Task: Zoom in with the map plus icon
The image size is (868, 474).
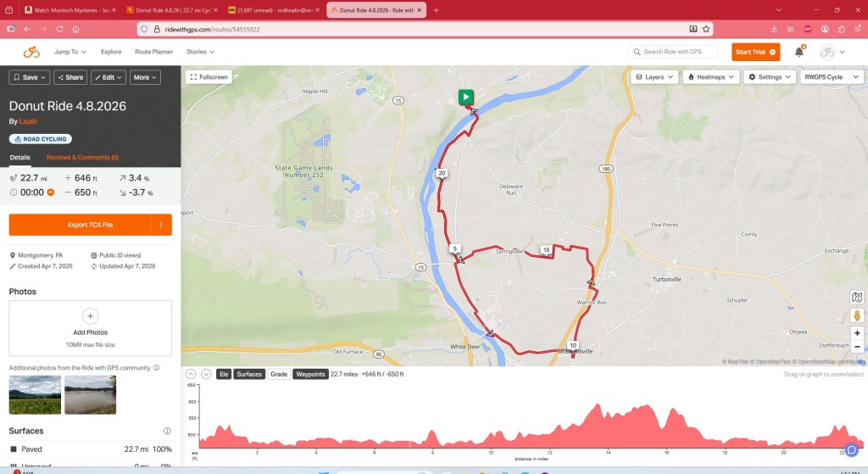Action: [x=857, y=333]
